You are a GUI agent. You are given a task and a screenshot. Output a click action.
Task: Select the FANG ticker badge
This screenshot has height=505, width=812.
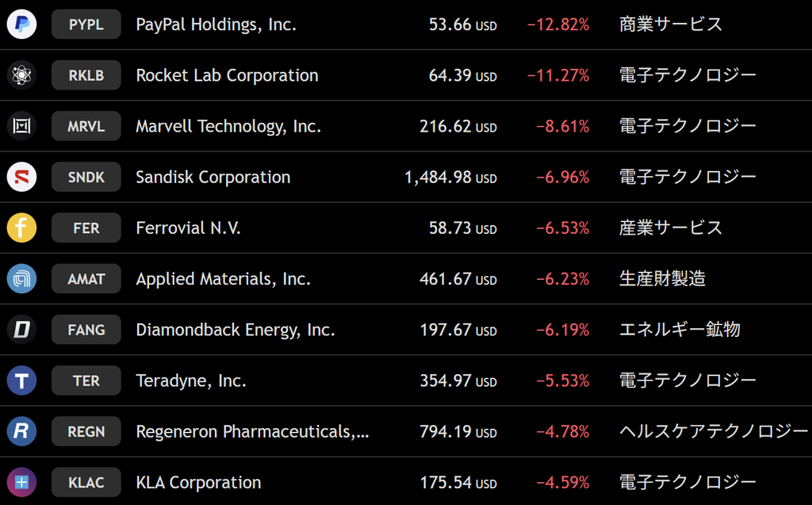pyautogui.click(x=86, y=330)
